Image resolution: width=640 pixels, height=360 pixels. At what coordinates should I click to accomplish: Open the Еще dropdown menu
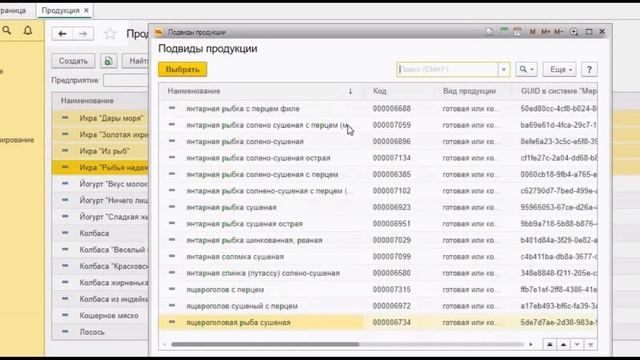point(560,69)
